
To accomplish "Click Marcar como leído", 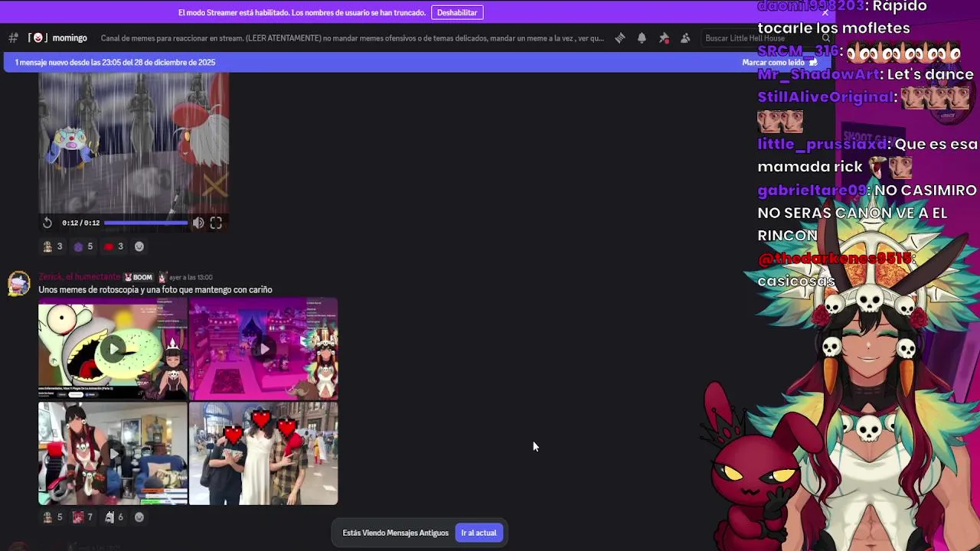I will (x=779, y=62).
